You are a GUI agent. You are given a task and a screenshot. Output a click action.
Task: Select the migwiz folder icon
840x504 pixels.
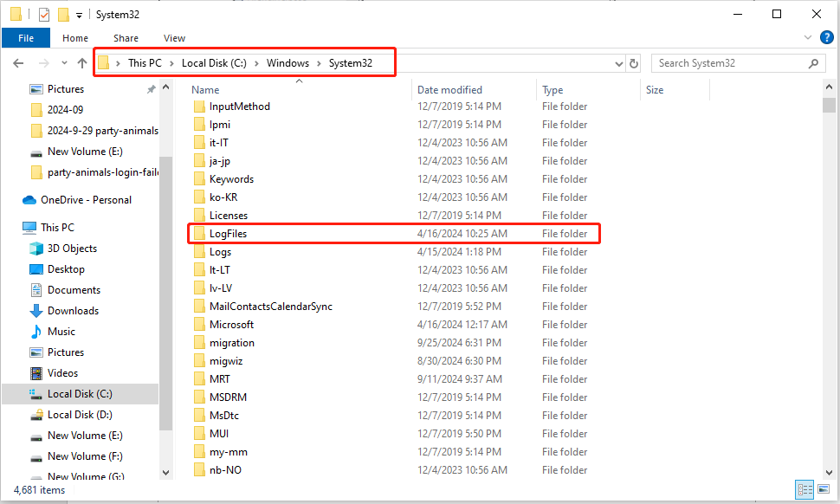(199, 361)
